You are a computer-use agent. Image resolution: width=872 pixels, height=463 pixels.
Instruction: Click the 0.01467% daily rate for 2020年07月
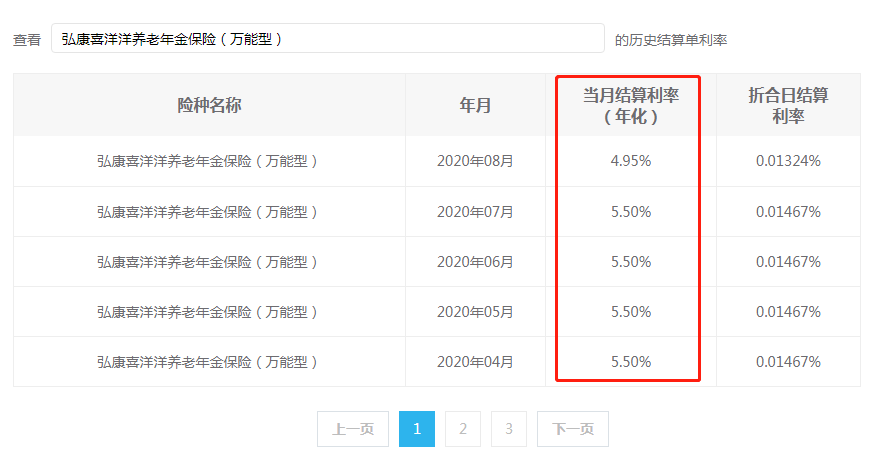pyautogui.click(x=788, y=212)
